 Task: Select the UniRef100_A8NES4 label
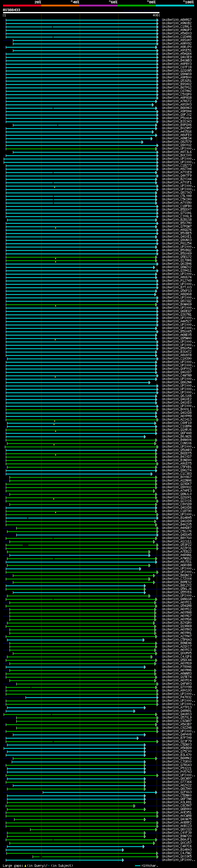pos(177,139)
